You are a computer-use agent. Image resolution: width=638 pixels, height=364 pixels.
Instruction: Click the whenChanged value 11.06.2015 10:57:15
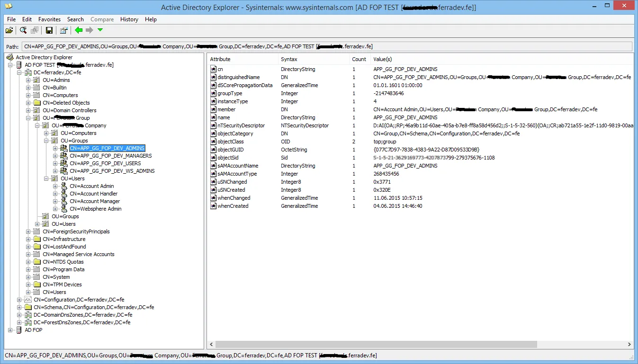point(398,198)
